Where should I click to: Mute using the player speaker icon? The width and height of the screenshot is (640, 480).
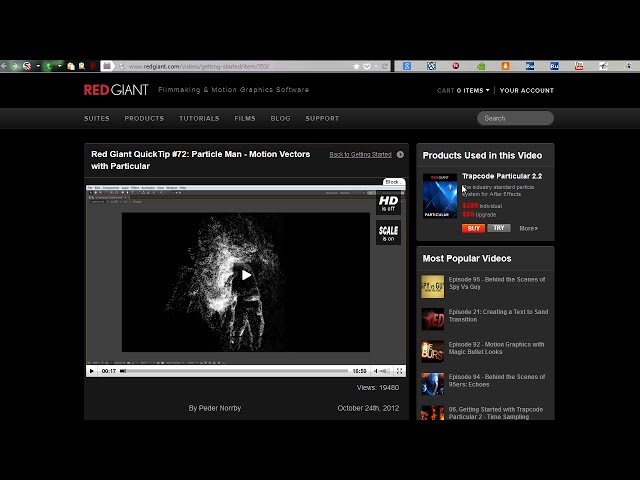[x=376, y=371]
